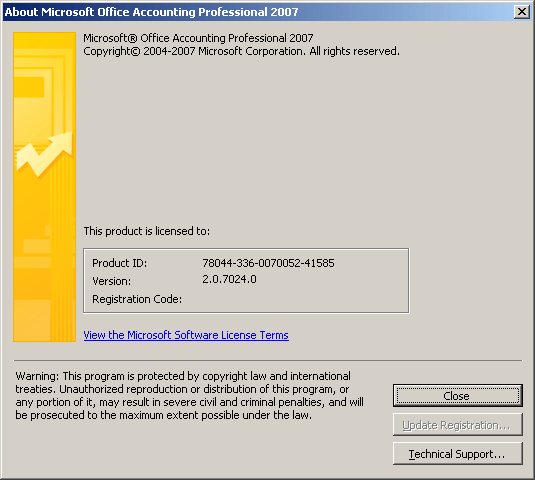Click the Close button
The width and height of the screenshot is (535, 480).
(x=458, y=396)
